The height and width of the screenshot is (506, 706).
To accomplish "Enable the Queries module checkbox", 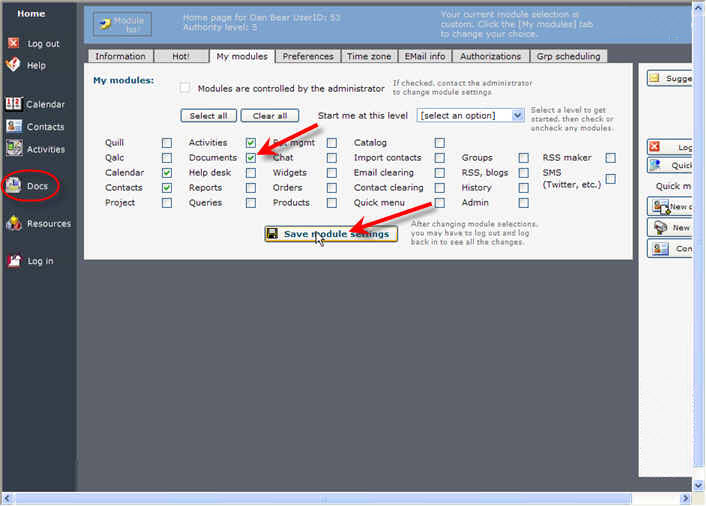I will [x=251, y=203].
